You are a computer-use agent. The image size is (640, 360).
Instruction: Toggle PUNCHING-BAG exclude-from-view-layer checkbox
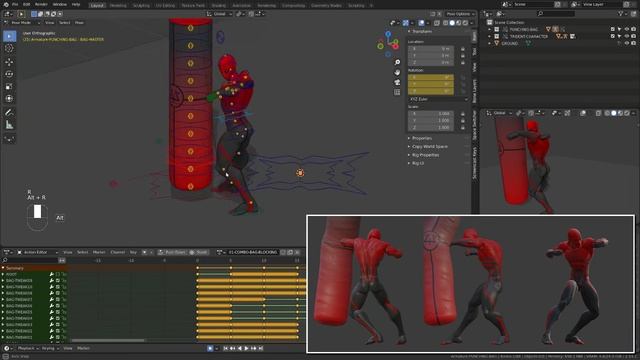(x=613, y=29)
